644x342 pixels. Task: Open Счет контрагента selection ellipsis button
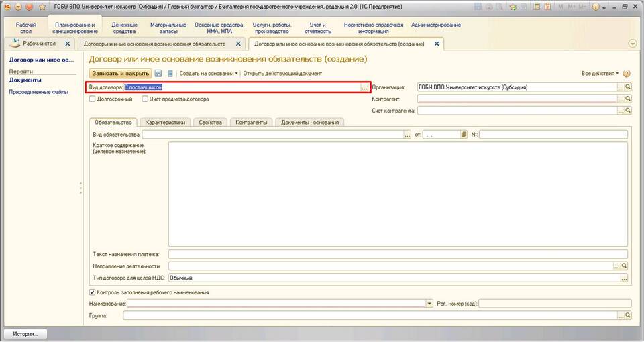[621, 111]
